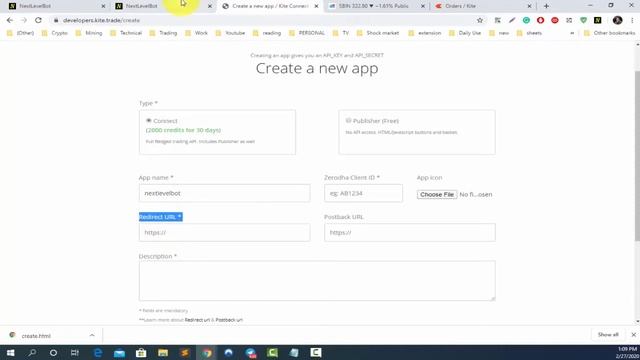Open the Youtube bookmarks folder
This screenshot has width=640, height=360.
pyautogui.click(x=230, y=33)
